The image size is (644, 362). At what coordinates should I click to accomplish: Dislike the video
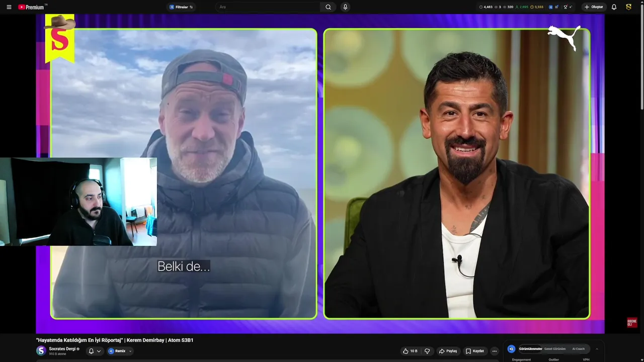tap(427, 351)
